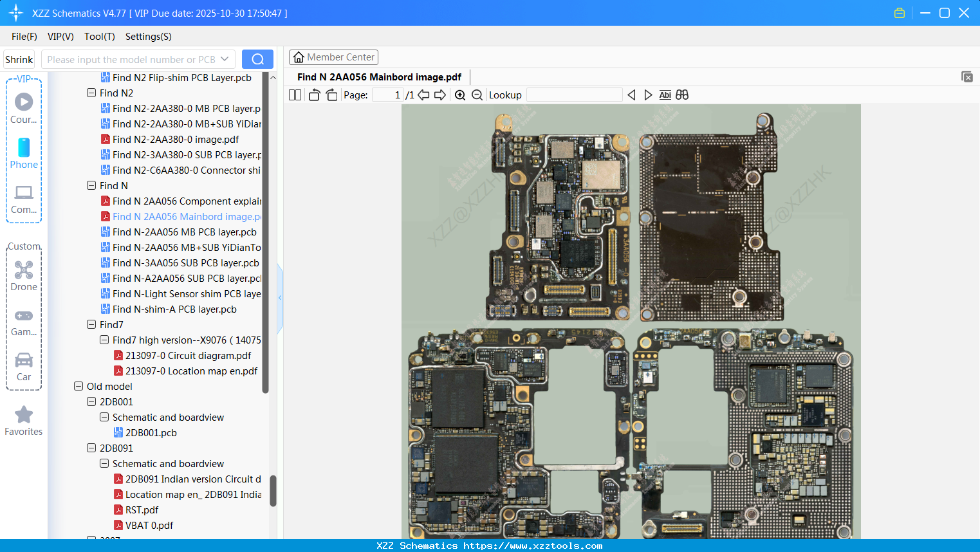Click the Lookup text input field
This screenshot has width=980, height=552.
pos(574,95)
